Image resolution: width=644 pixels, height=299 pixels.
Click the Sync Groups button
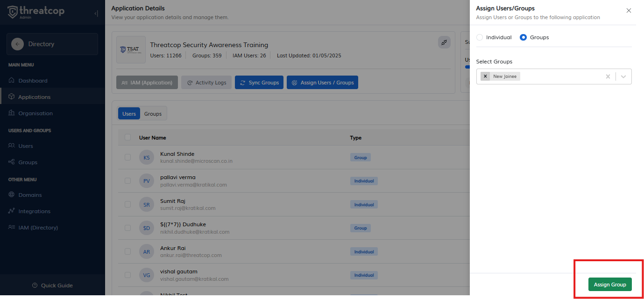coord(259,83)
